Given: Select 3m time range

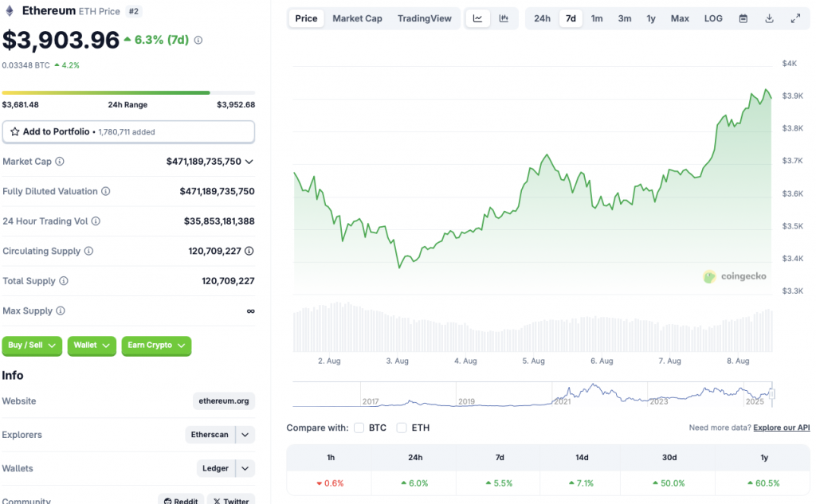Looking at the screenshot, I should coord(625,18).
